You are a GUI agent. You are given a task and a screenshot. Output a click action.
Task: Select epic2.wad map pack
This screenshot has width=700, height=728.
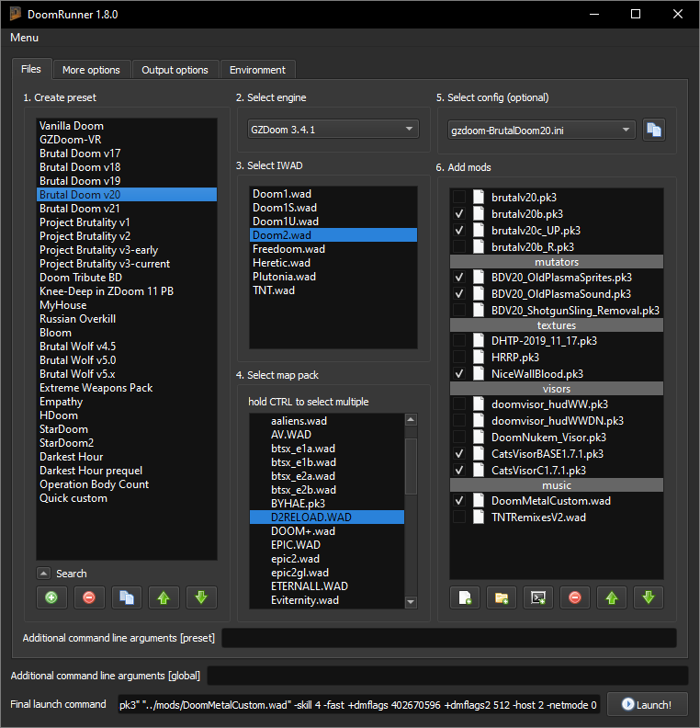(327, 559)
